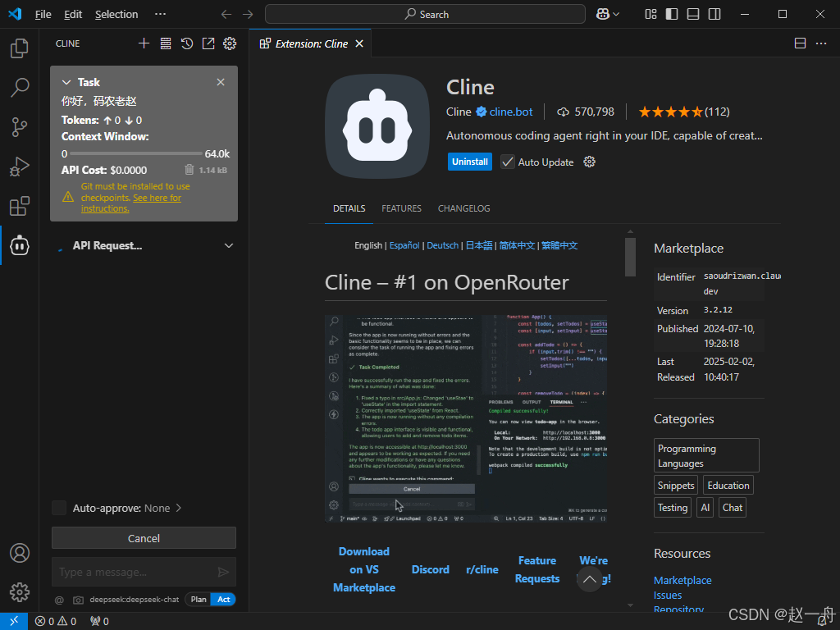840x630 pixels.
Task: Open the Español readme link
Action: pos(404,245)
